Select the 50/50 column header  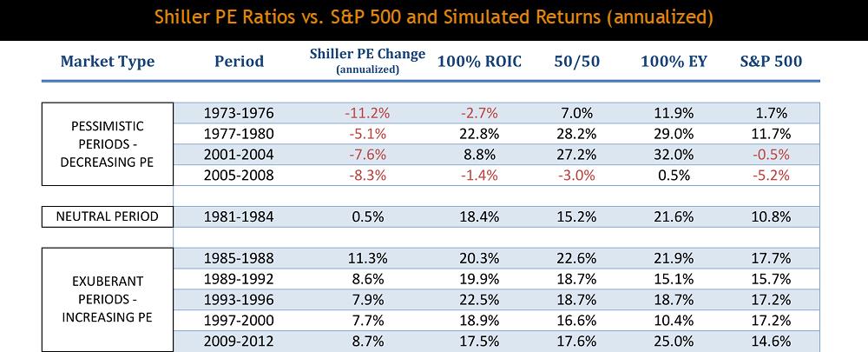tap(576, 61)
